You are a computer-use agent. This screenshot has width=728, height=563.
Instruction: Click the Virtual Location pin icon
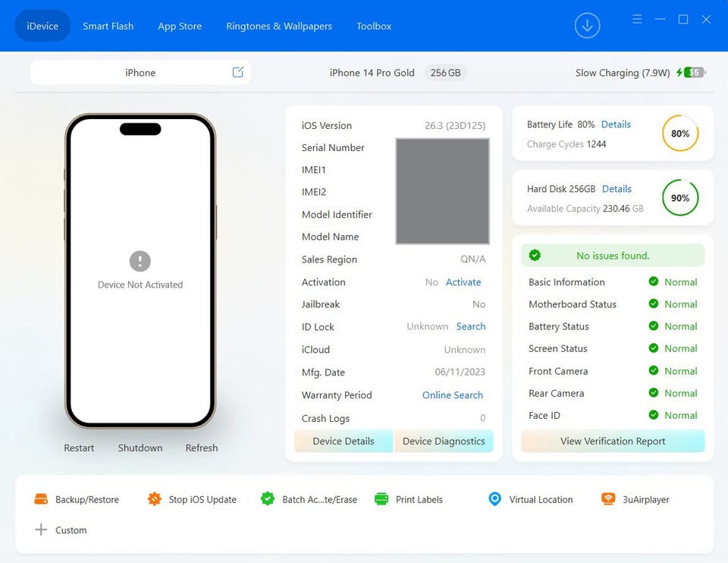[x=495, y=499]
